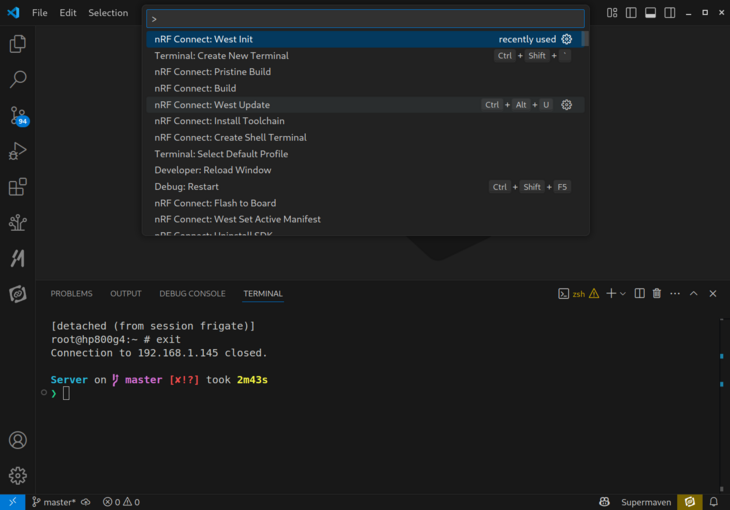This screenshot has width=730, height=510.
Task: Open Source Control view with 94 badge
Action: [x=18, y=116]
